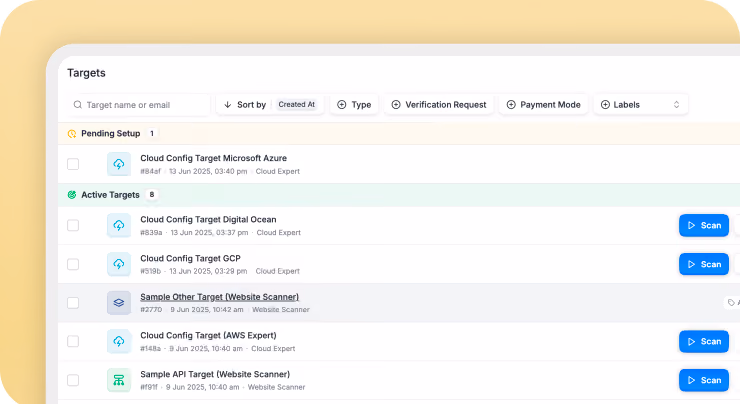Add a Type filter
Image resolution: width=740 pixels, height=404 pixels.
tap(354, 105)
